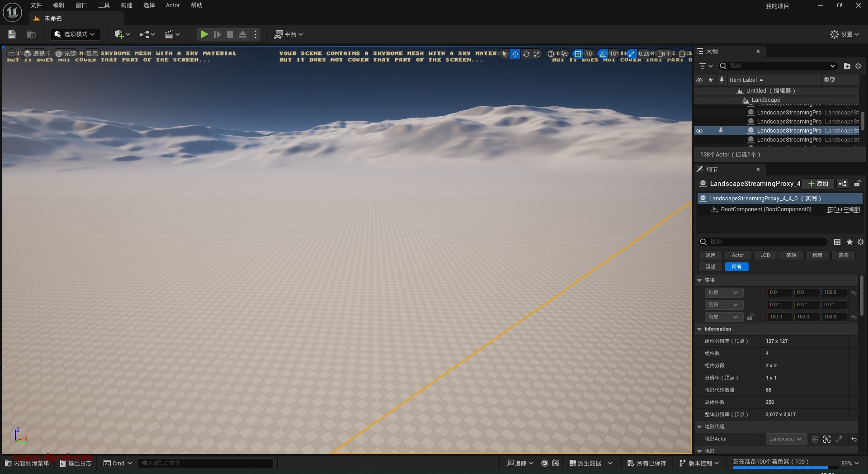Viewport: 868px width, 474px height.
Task: Click the Outliner settings gear icon
Action: [x=858, y=66]
